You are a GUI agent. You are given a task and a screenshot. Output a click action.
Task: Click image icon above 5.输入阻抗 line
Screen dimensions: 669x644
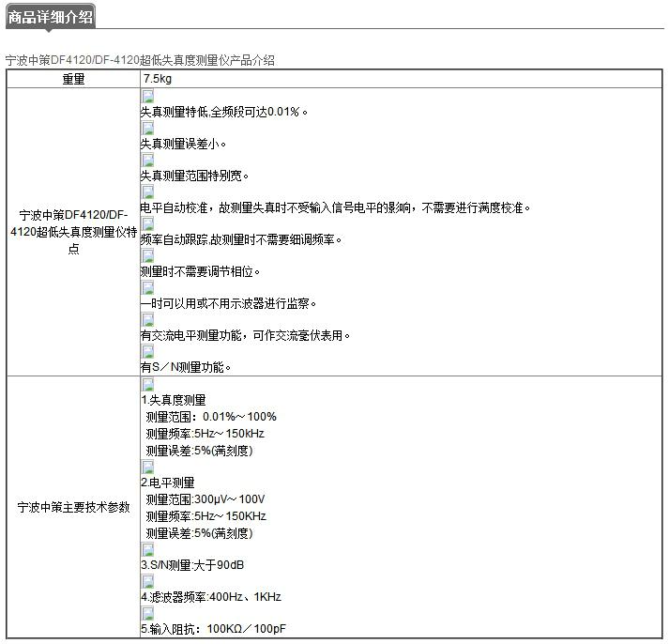pos(147,613)
